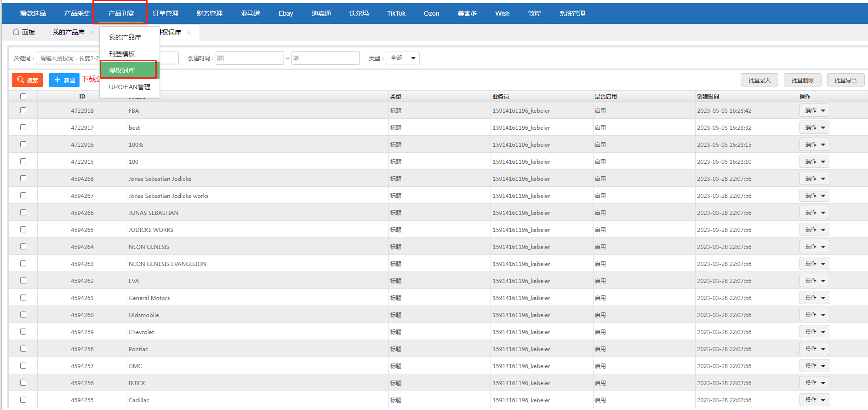Image resolution: width=868 pixels, height=410 pixels.
Task: Open the Wish menu
Action: pos(503,13)
